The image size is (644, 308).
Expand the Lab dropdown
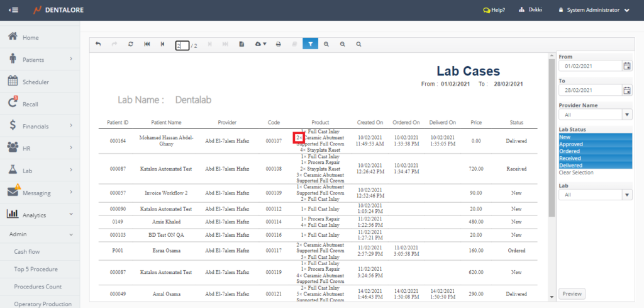click(626, 195)
